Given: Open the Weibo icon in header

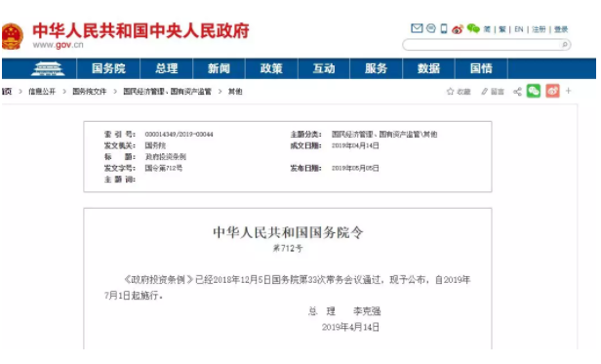Looking at the screenshot, I should tap(458, 29).
